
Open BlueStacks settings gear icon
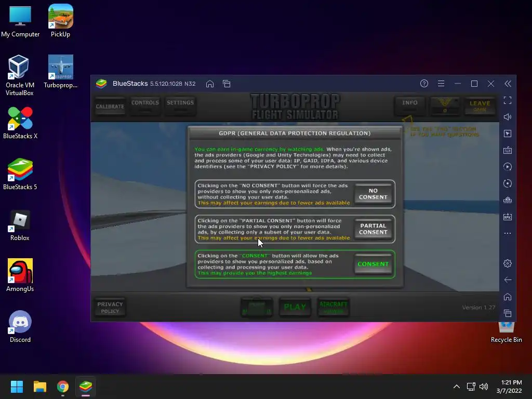point(508,263)
